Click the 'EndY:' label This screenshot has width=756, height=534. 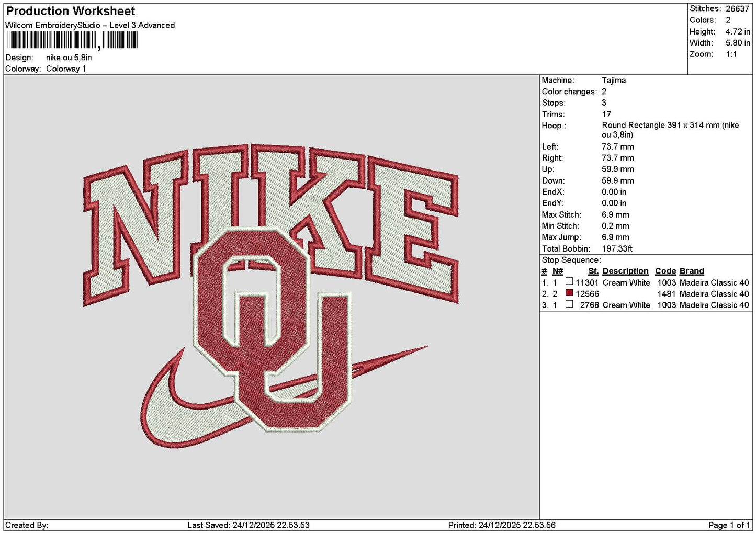553,203
